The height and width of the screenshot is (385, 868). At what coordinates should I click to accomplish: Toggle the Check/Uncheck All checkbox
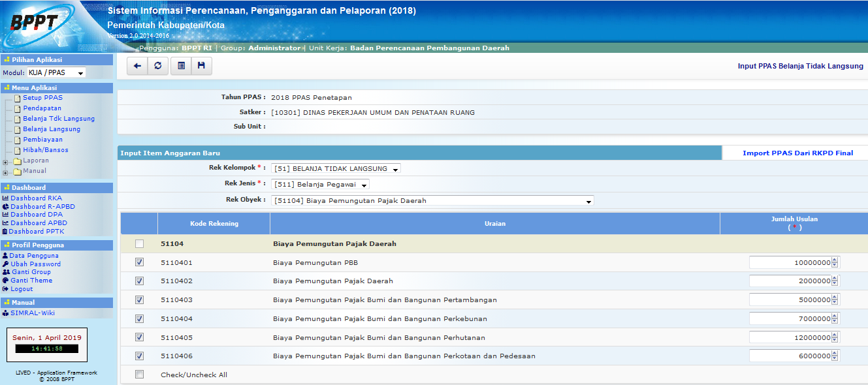tap(139, 375)
